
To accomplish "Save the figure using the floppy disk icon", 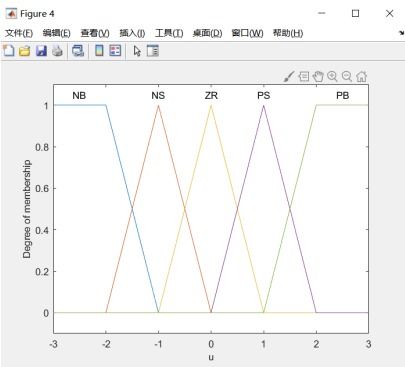I will (41, 51).
